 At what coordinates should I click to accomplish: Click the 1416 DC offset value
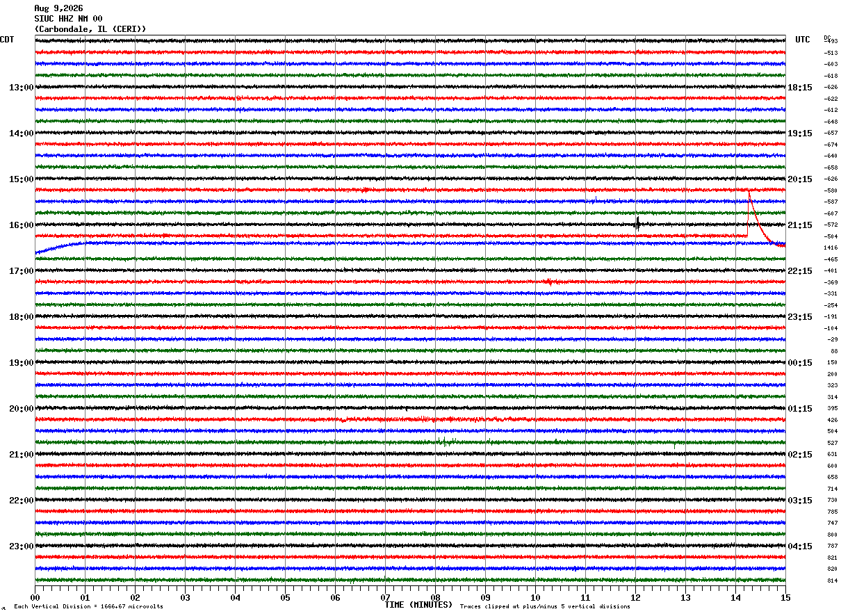831,248
